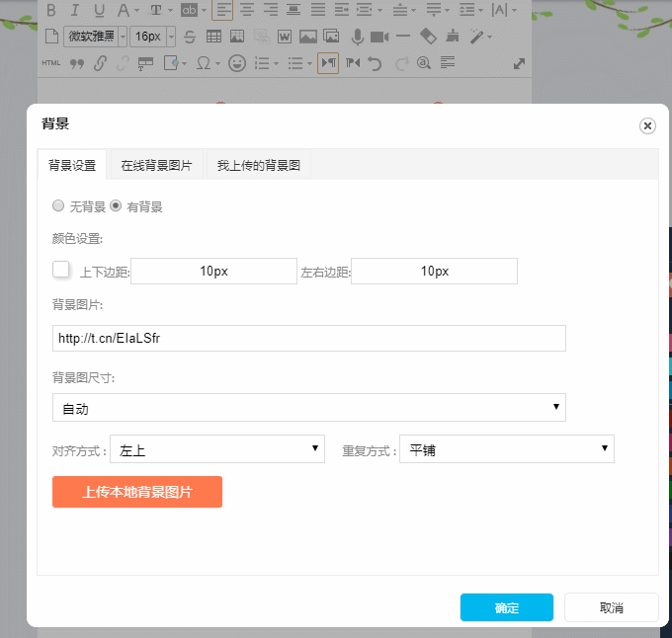Image resolution: width=672 pixels, height=638 pixels.
Task: Click the 上传本地背景图片 button
Action: click(137, 492)
